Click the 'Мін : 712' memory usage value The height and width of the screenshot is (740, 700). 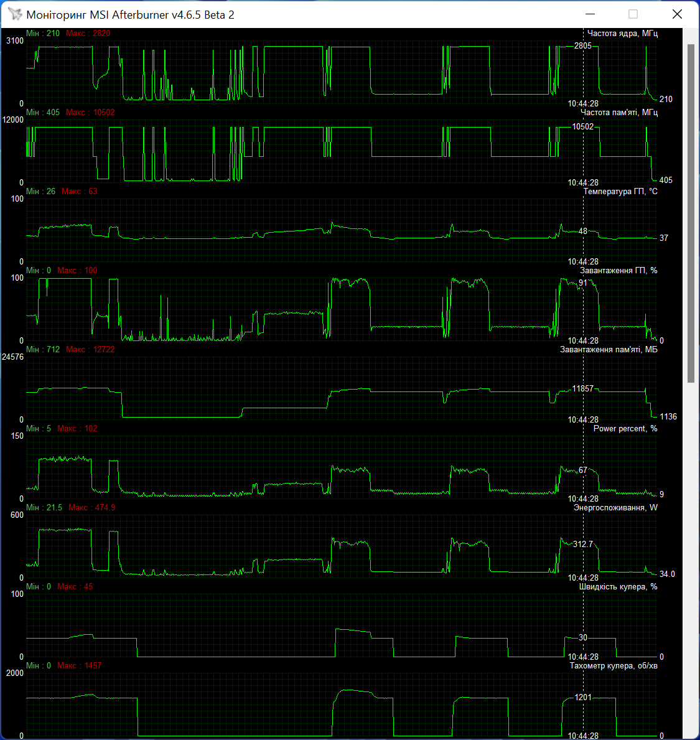click(43, 350)
